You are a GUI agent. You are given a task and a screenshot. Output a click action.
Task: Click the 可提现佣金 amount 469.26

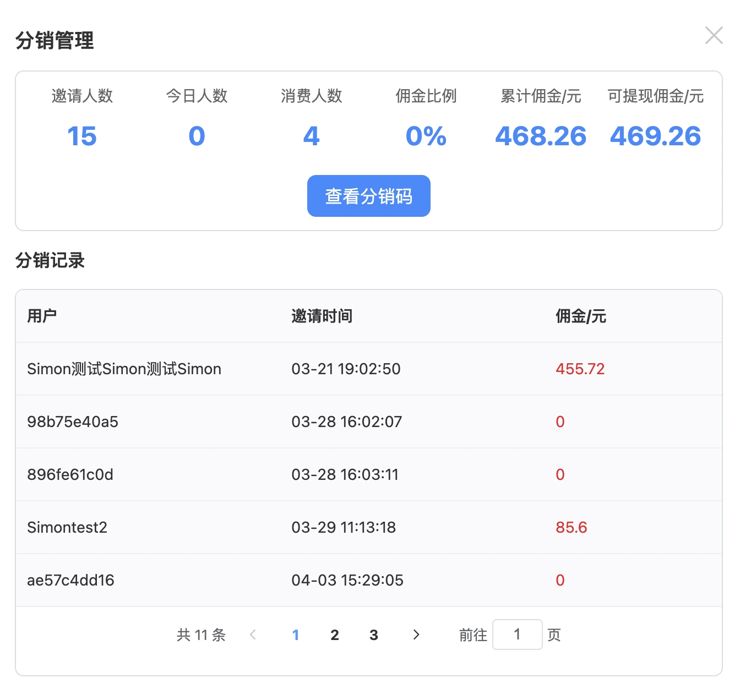pyautogui.click(x=656, y=136)
